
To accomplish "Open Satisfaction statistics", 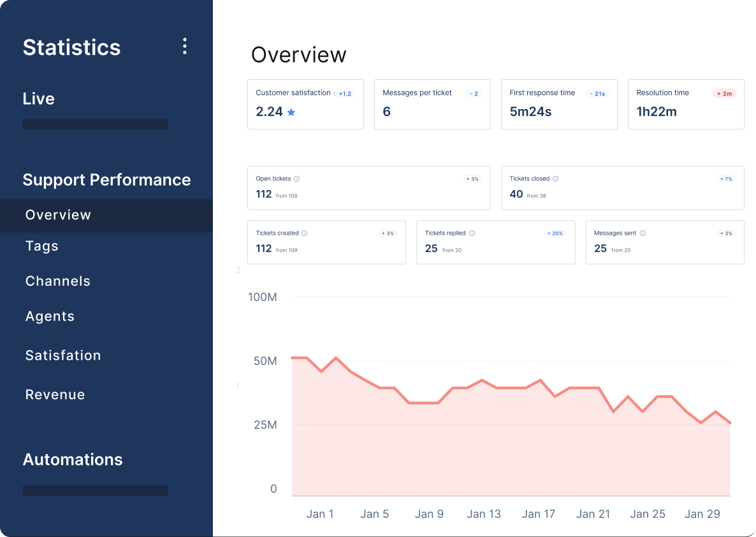I will point(62,355).
